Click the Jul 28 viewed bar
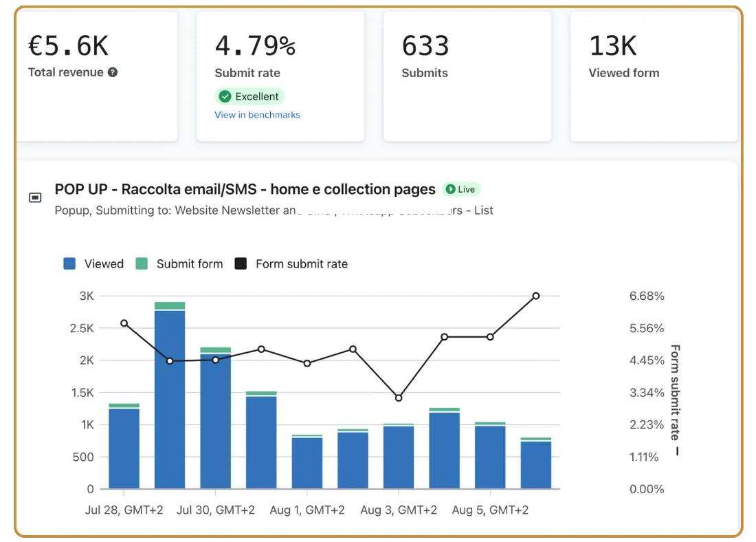The height and width of the screenshot is (542, 756). point(124,449)
